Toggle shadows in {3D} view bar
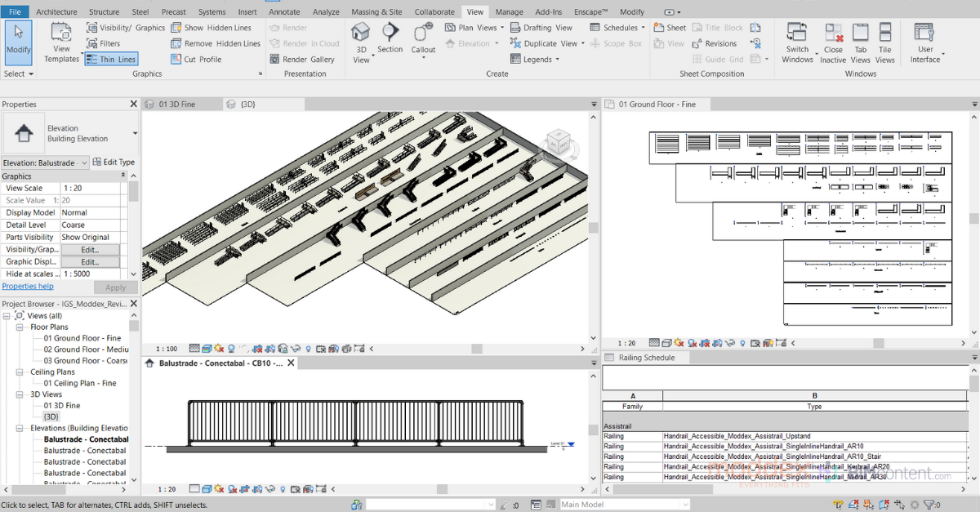980x512 pixels. (231, 348)
